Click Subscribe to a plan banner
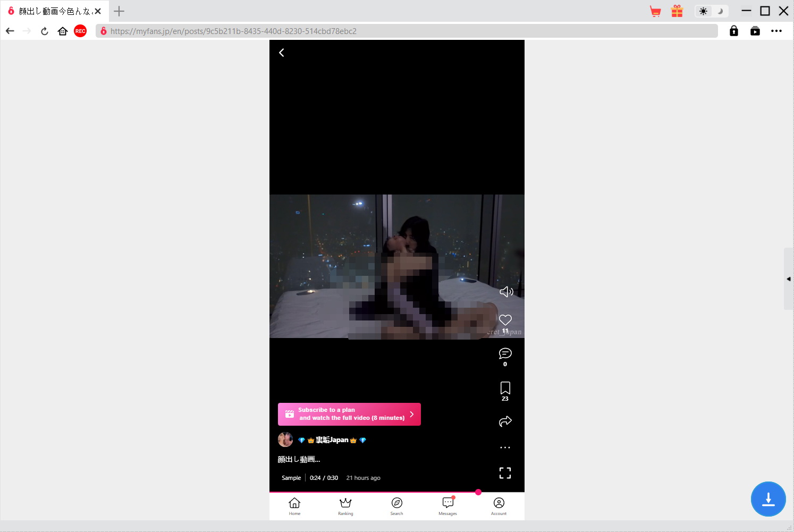The image size is (794, 532). click(x=349, y=414)
